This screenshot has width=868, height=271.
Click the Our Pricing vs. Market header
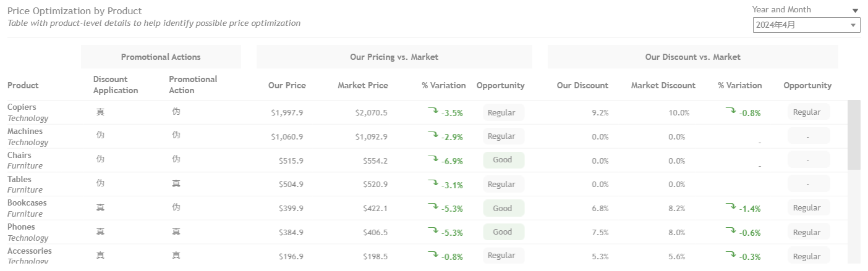pyautogui.click(x=394, y=57)
